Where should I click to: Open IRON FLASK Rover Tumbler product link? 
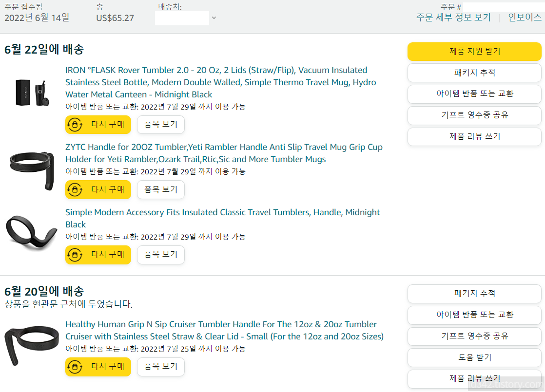point(221,82)
